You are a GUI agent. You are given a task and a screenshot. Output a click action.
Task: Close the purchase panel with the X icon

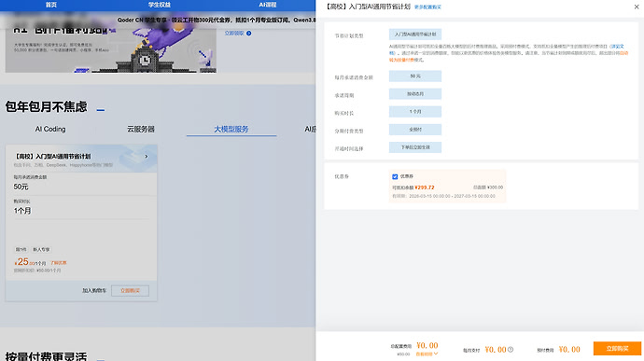point(637,7)
